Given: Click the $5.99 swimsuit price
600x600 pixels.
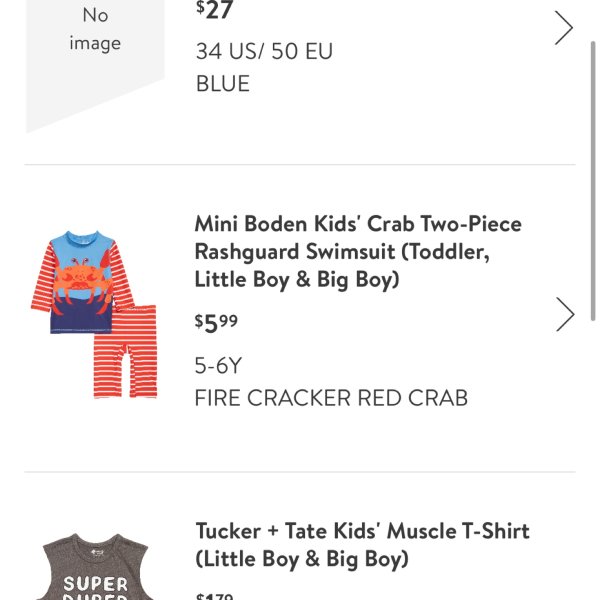Looking at the screenshot, I should [x=216, y=323].
